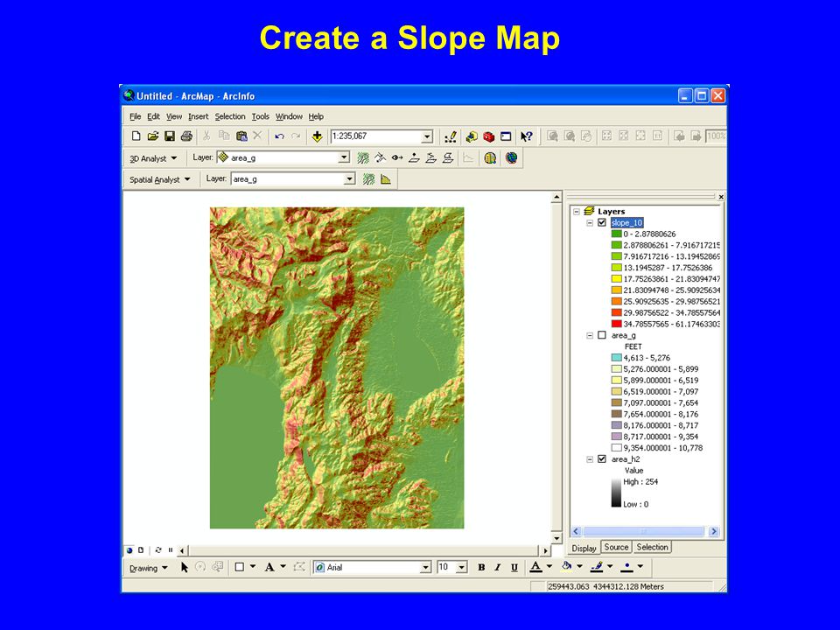Select 3D Analyst Steepest Path tool
Viewport: 840px width, 630px height.
tap(381, 157)
